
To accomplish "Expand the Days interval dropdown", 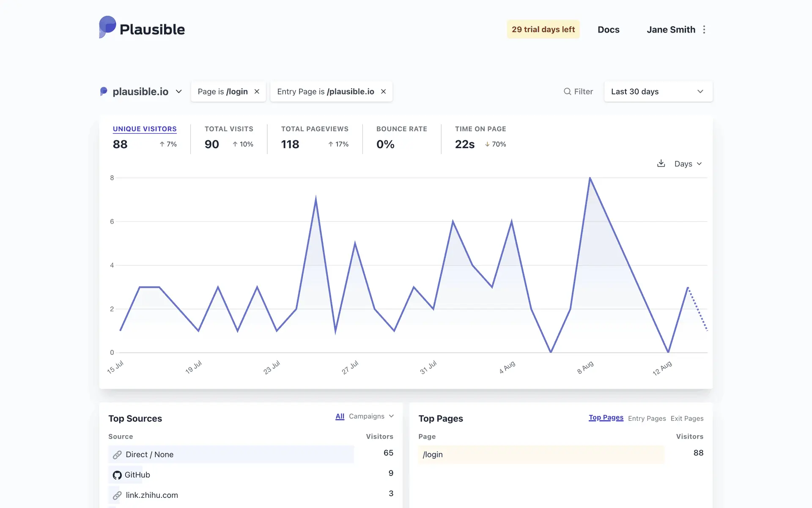I will point(688,164).
